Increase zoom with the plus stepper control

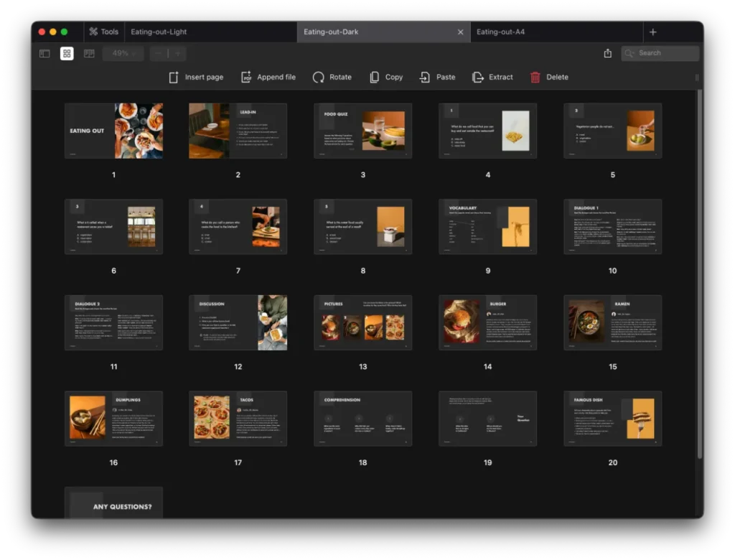click(x=177, y=53)
